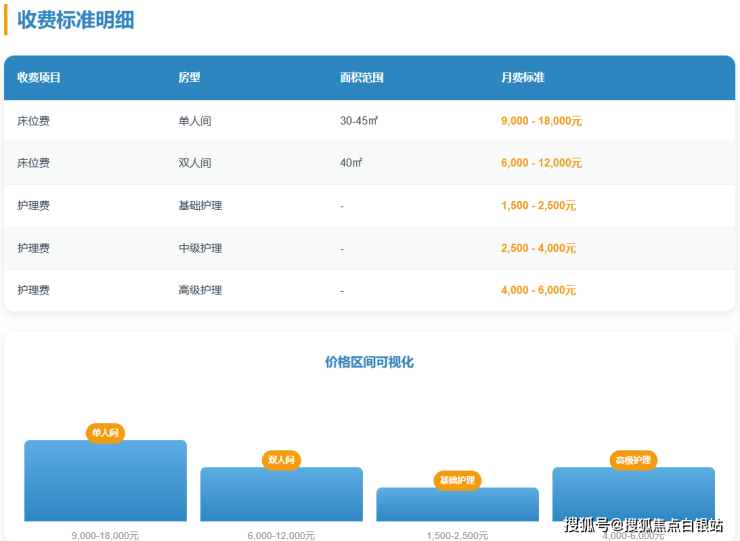
Task: Select the 6,000 - 12,000元 price in the table
Action: pos(541,163)
